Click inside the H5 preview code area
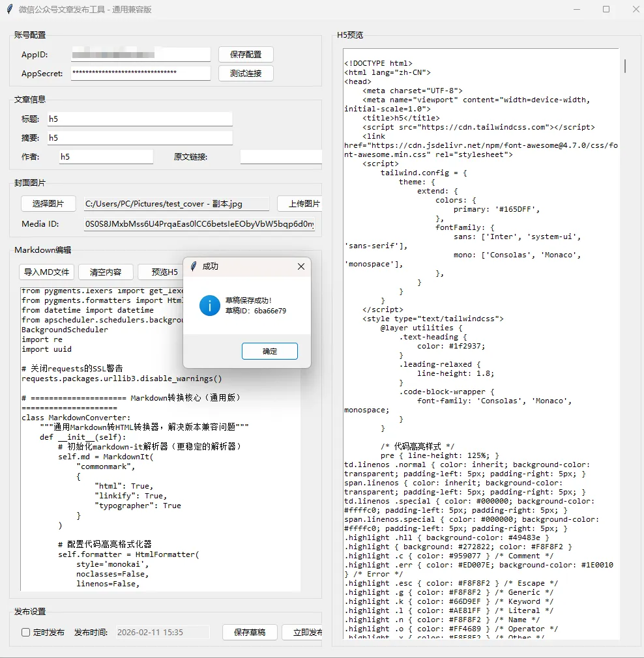This screenshot has width=644, height=658. tap(480, 344)
